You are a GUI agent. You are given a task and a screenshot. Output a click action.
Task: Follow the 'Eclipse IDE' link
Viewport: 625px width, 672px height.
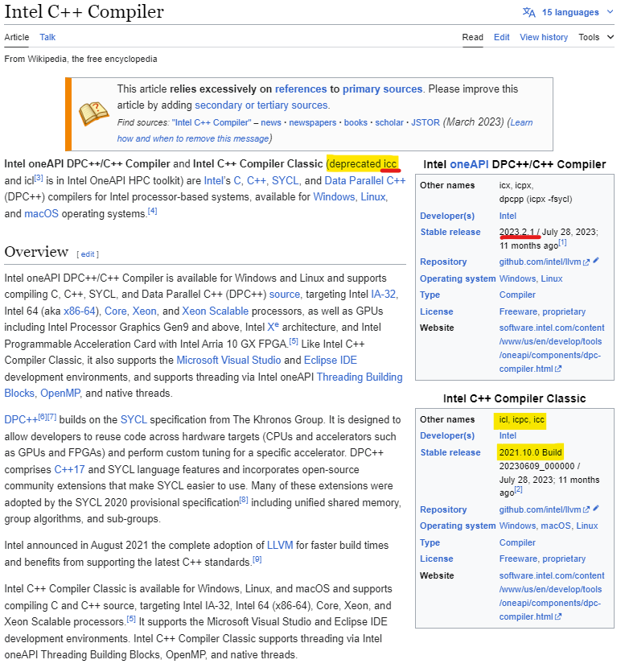pyautogui.click(x=331, y=361)
